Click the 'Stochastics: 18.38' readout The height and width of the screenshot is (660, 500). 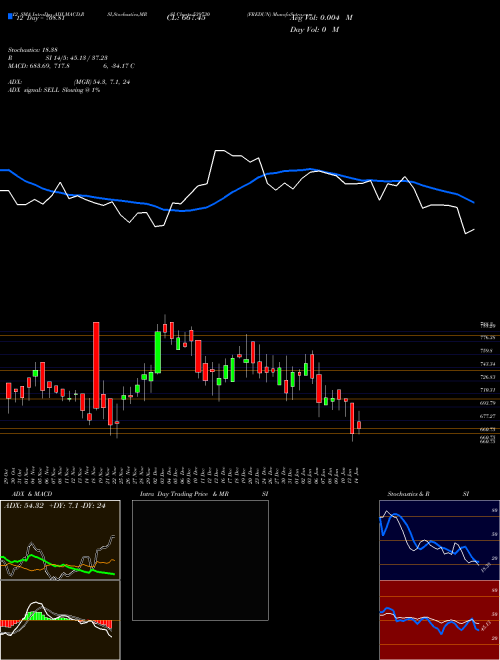tap(32, 50)
